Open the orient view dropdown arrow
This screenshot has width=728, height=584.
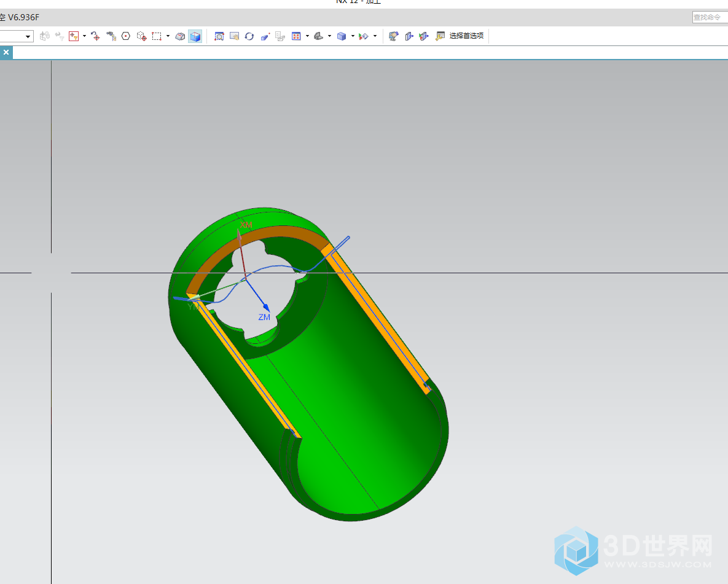[307, 36]
